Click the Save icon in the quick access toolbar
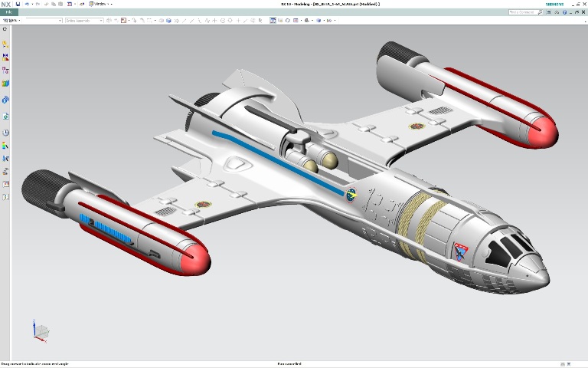Screen dimensions: 588x368 [18, 4]
